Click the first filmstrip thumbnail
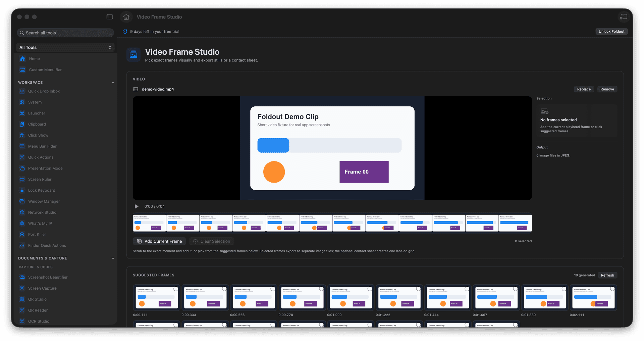The width and height of the screenshot is (644, 341). [x=149, y=223]
